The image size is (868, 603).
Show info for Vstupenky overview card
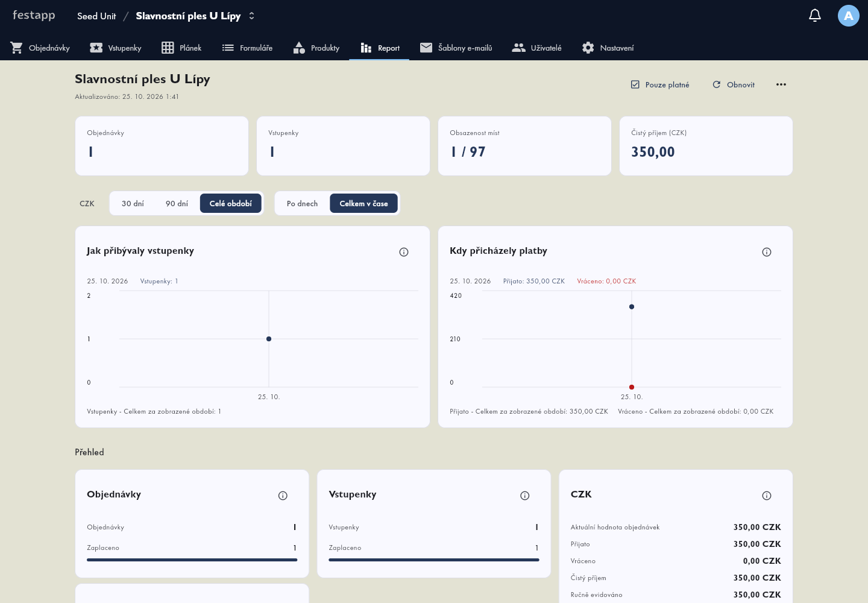click(525, 496)
